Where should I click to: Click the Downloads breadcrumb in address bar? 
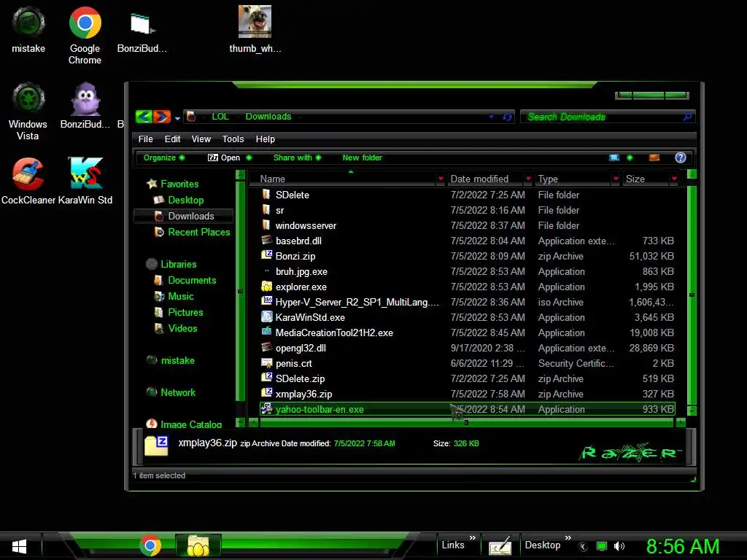pos(268,116)
